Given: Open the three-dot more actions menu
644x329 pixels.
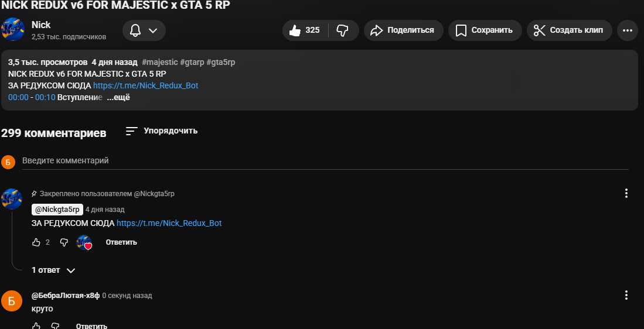Looking at the screenshot, I should (627, 30).
